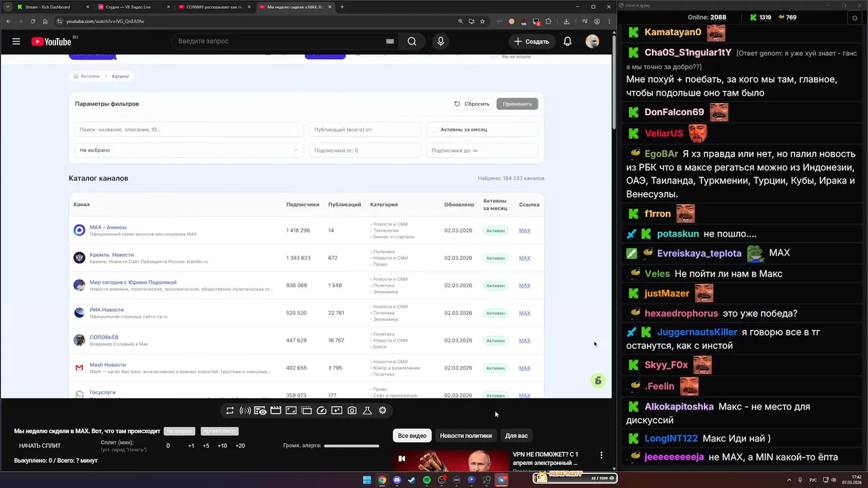Image resolution: width=868 pixels, height=488 pixels.
Task: Select the Все видео filter chip
Action: [412, 436]
